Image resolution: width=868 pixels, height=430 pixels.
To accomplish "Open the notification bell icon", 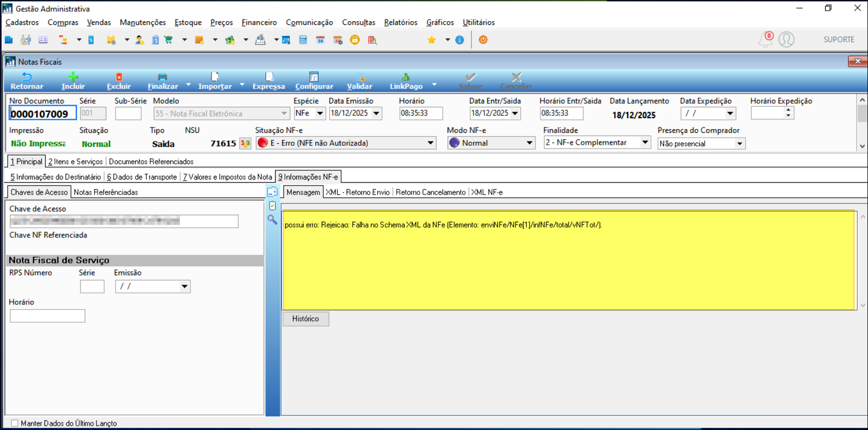I will click(x=765, y=40).
